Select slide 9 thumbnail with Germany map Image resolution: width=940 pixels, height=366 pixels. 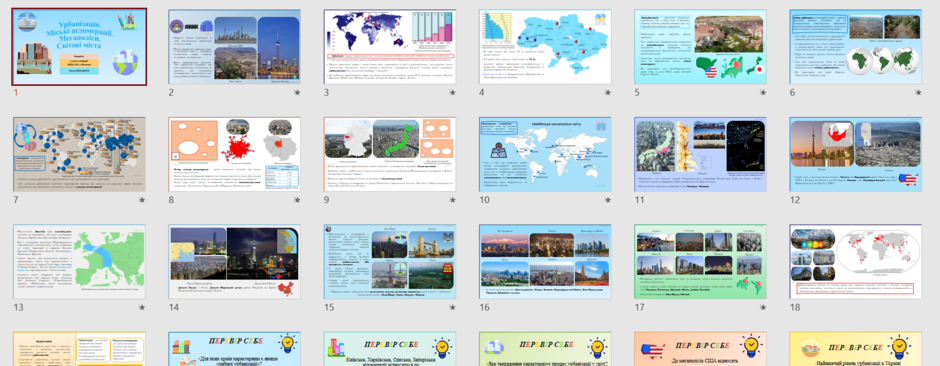(390, 155)
